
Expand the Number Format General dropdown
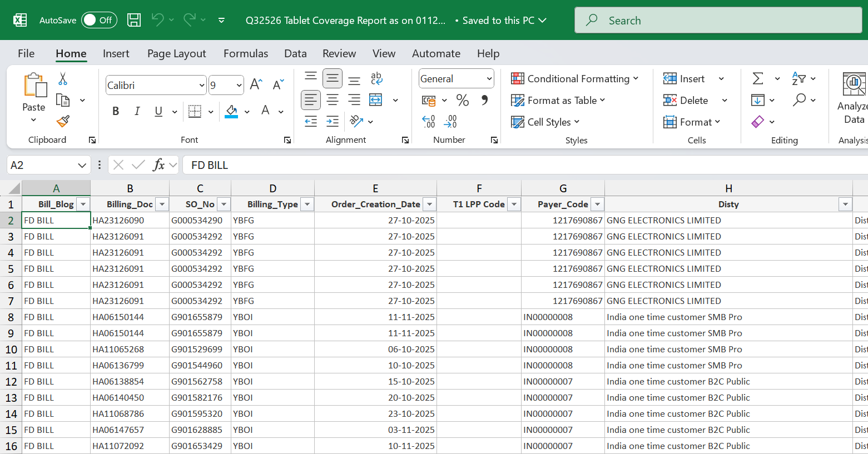(489, 79)
